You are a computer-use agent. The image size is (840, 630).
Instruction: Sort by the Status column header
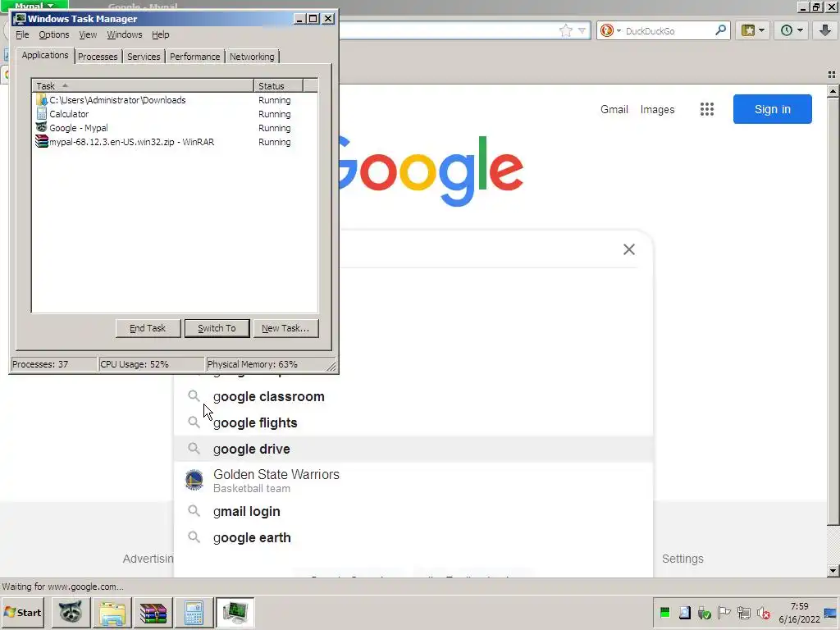pyautogui.click(x=278, y=85)
